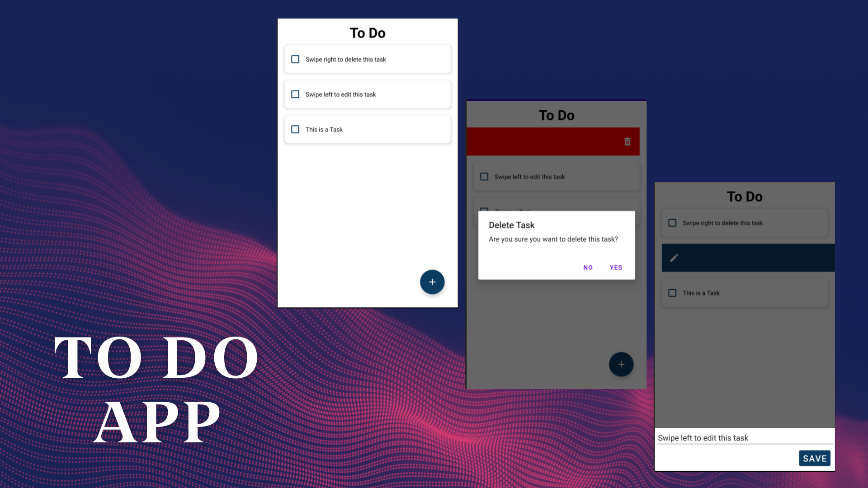Click NO to cancel task deletion
This screenshot has height=488, width=868.
pyautogui.click(x=589, y=267)
